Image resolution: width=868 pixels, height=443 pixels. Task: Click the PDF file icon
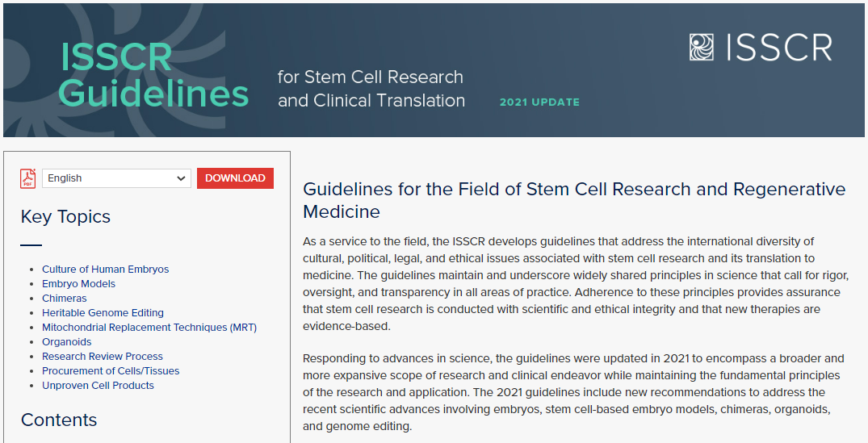coord(28,178)
